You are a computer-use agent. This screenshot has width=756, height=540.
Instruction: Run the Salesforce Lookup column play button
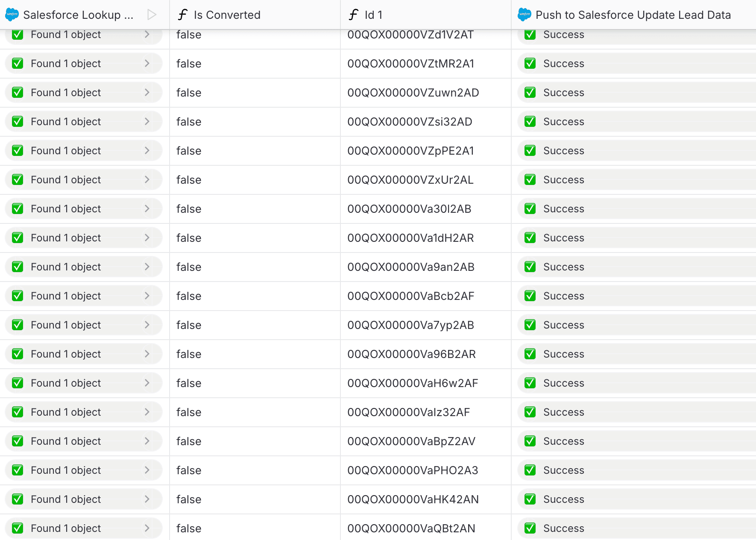tap(152, 15)
